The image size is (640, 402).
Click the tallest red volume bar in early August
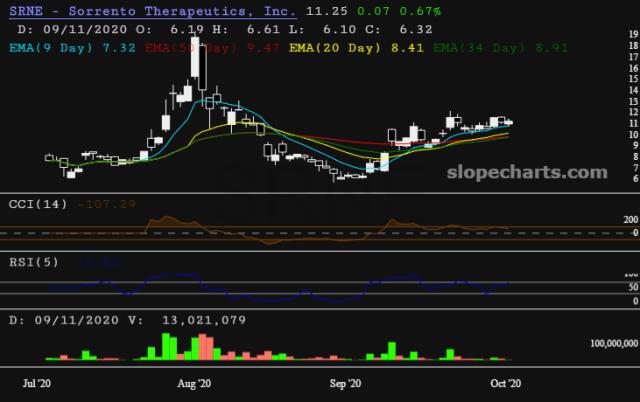click(x=202, y=347)
